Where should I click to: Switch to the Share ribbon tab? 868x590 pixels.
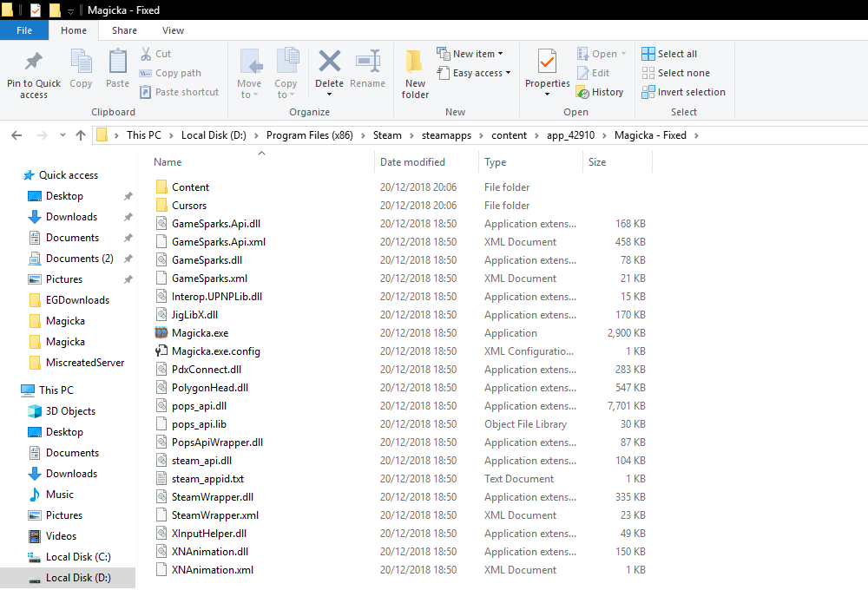[124, 30]
